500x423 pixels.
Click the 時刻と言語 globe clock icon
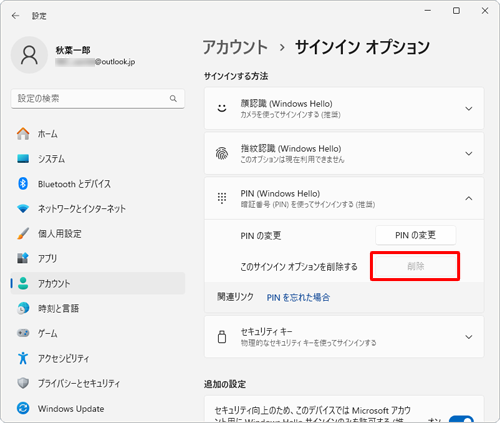(23, 308)
